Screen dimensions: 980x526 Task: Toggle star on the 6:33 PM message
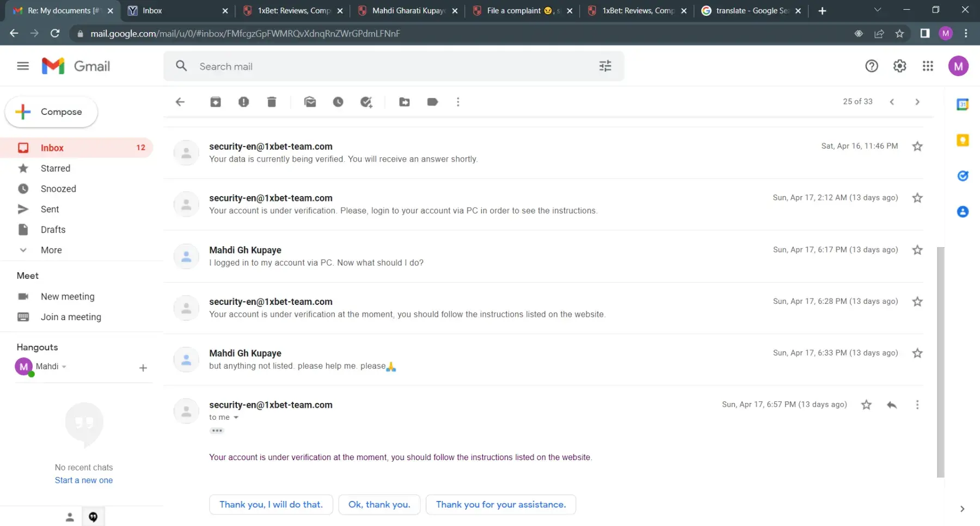click(917, 353)
